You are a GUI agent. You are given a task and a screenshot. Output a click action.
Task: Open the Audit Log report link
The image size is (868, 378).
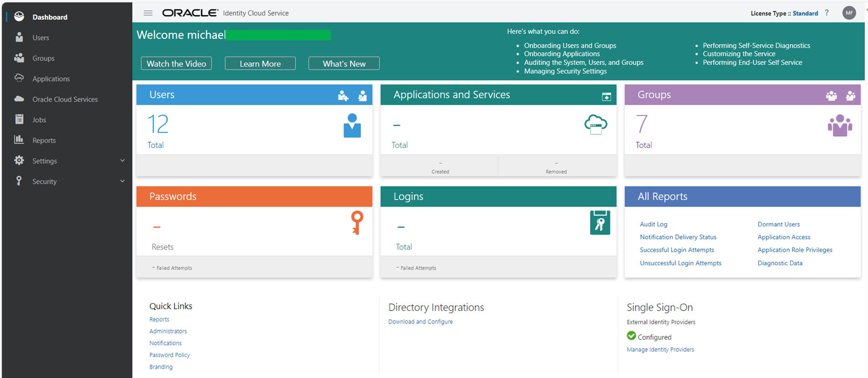pos(654,224)
